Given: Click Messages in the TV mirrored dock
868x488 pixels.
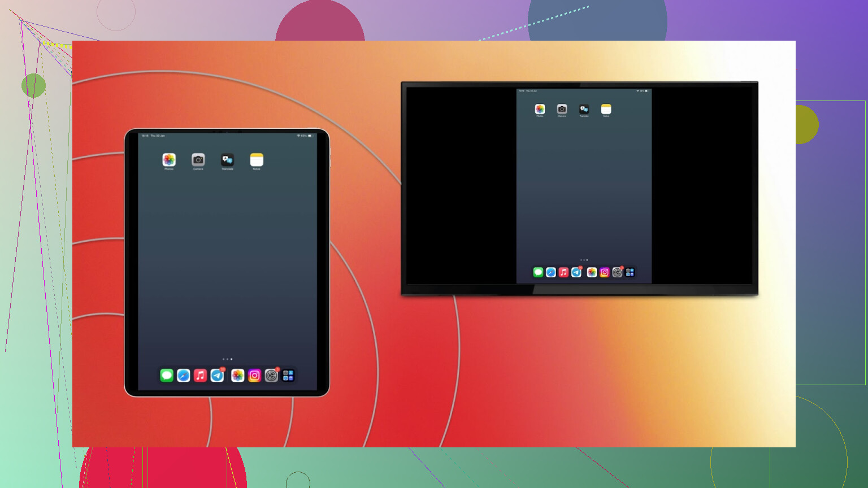Looking at the screenshot, I should [x=538, y=272].
